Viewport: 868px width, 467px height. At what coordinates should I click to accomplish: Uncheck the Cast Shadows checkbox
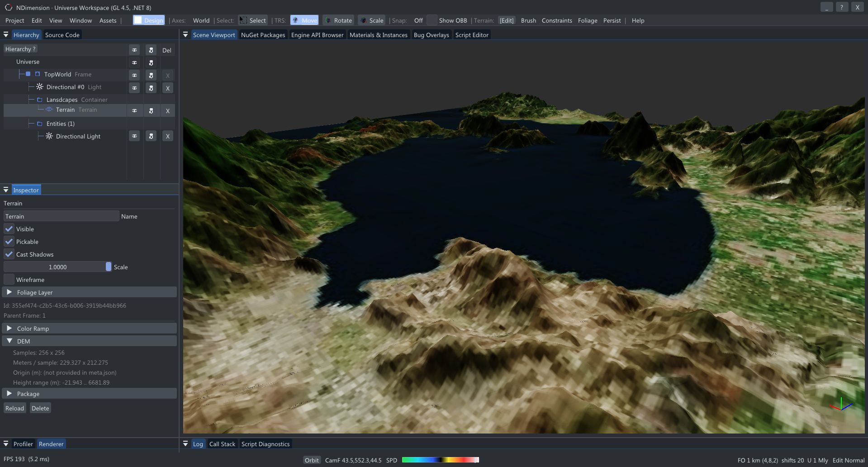tap(9, 254)
